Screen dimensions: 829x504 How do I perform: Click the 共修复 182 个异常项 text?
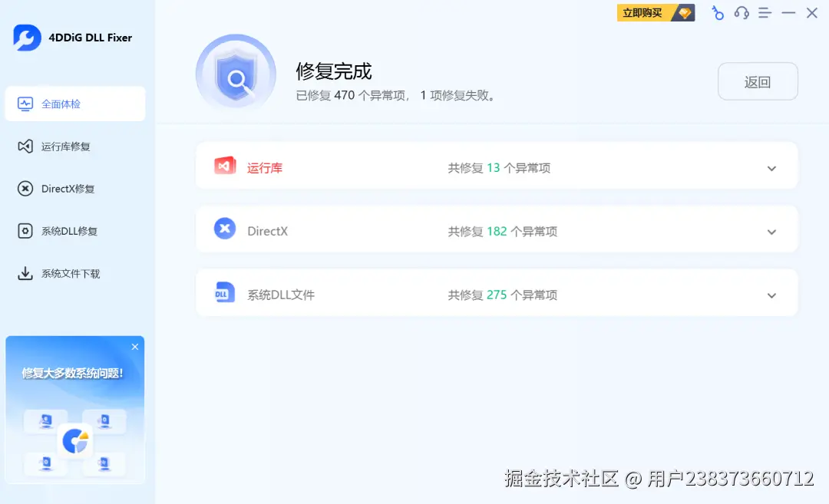pyautogui.click(x=503, y=232)
